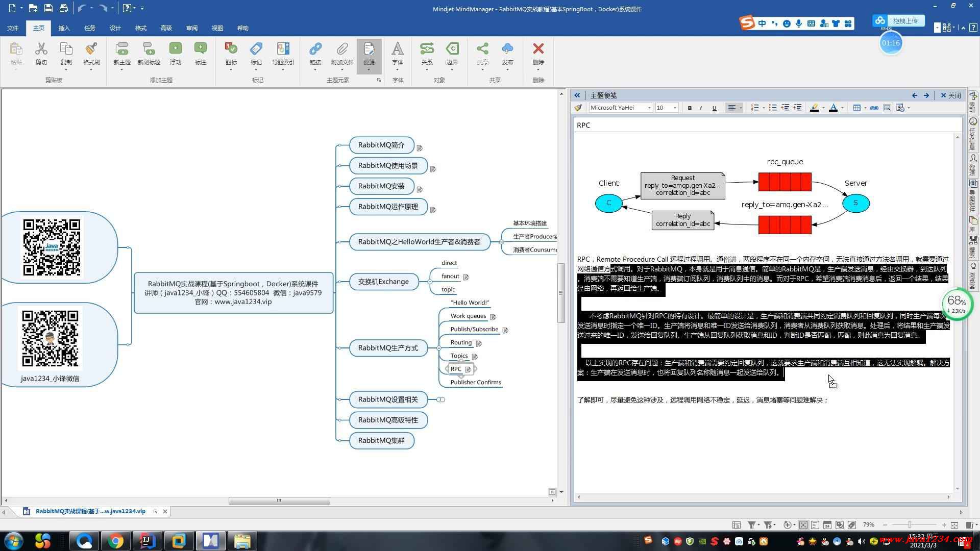Image resolution: width=980 pixels, height=551 pixels.
Task: Attach a file with 附加文件 icon
Action: click(x=342, y=49)
